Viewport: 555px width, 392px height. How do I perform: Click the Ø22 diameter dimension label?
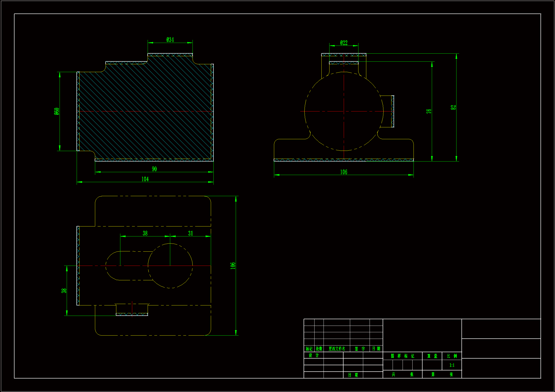pos(343,43)
